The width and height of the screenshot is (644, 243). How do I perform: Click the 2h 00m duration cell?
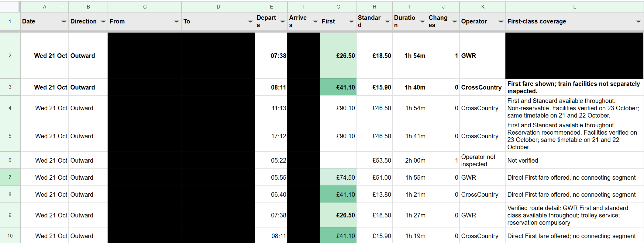410,160
